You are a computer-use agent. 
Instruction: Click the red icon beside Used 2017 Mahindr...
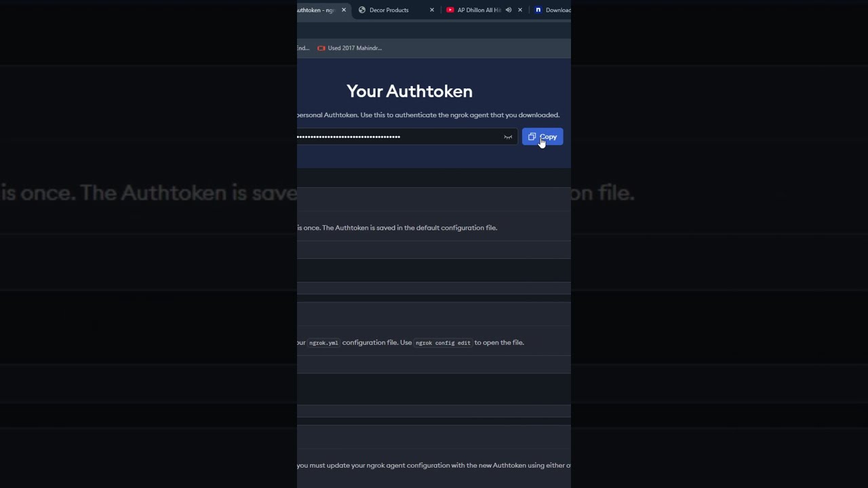click(321, 48)
